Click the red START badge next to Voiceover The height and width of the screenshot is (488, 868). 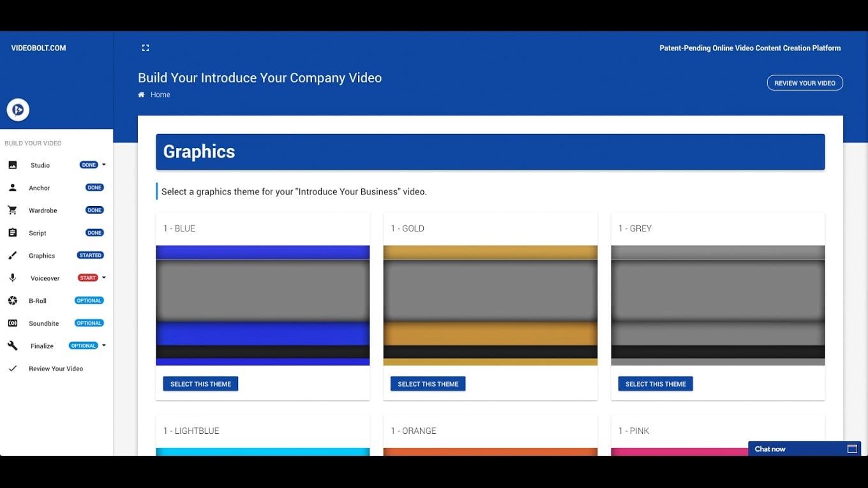click(x=88, y=277)
